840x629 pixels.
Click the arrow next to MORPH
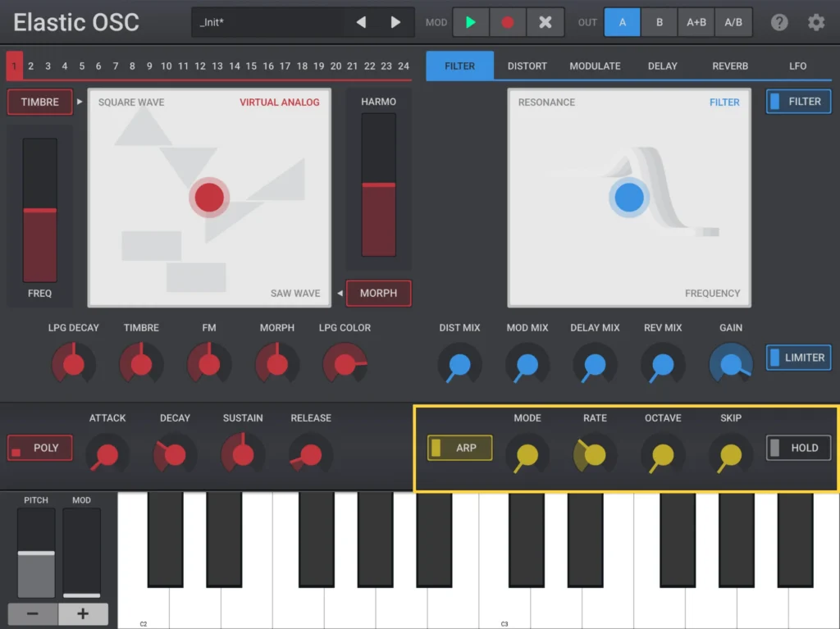(340, 293)
